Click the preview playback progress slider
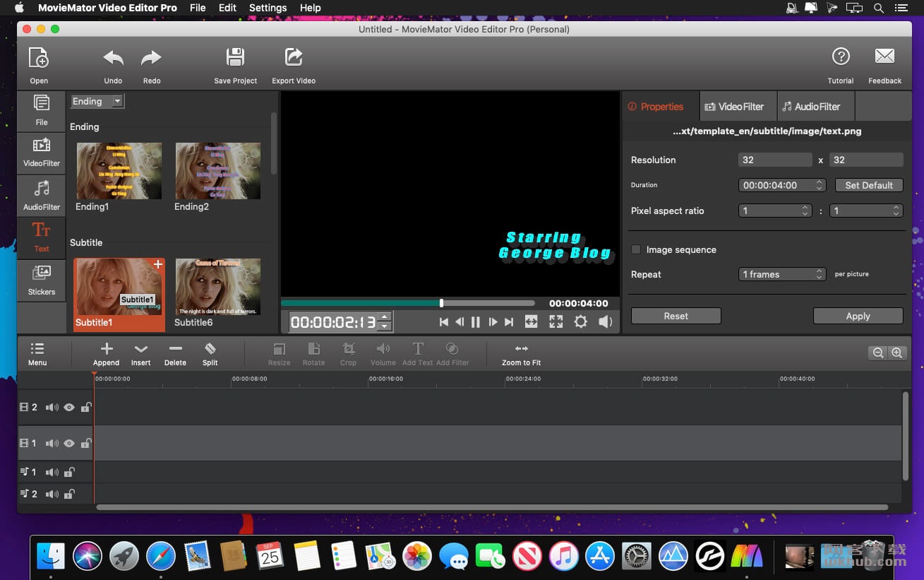 [x=408, y=303]
